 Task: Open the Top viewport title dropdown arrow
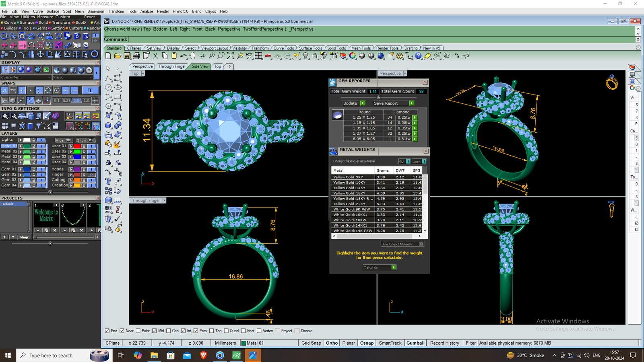tap(143, 73)
